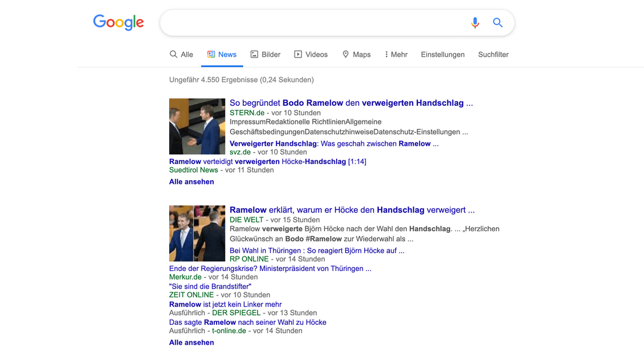The width and height of the screenshot is (644, 357).
Task: Open the DIE WELT Ramelow erklärt headline
Action: point(352,210)
